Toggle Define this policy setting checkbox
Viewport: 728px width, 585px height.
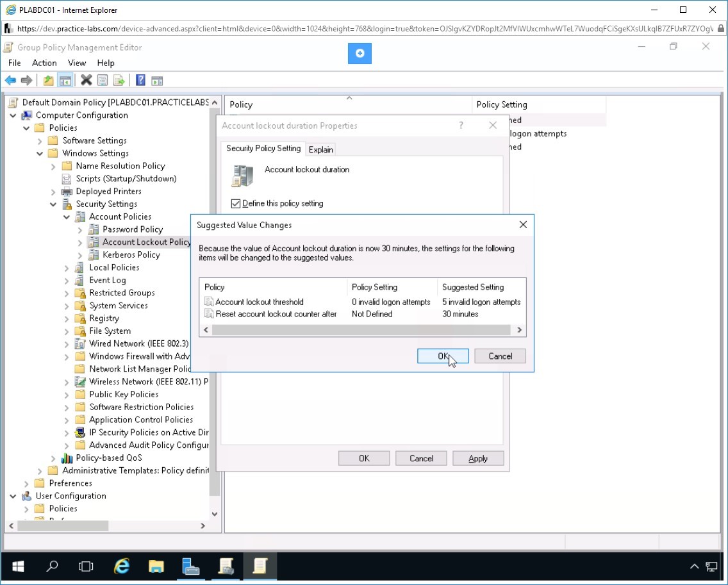click(x=236, y=203)
